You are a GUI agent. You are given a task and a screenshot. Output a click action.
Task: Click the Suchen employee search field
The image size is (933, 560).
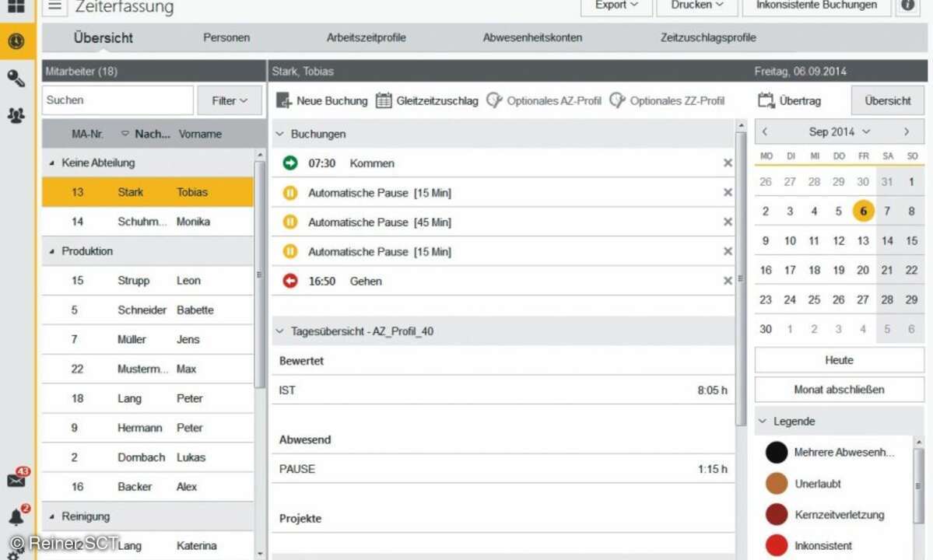pos(117,100)
